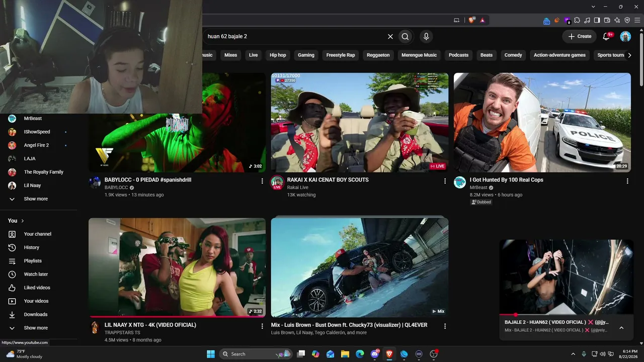
Task: Open the account avatar menu
Action: coord(625,36)
